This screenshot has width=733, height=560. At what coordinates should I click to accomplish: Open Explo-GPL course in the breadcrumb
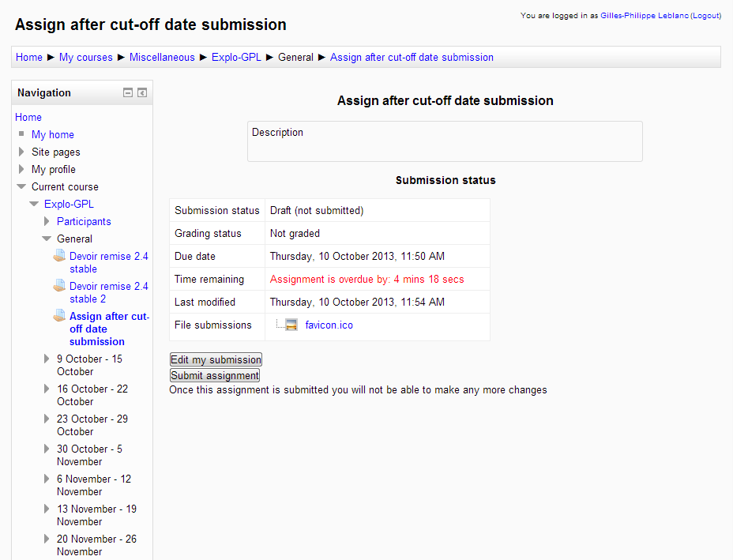click(236, 57)
